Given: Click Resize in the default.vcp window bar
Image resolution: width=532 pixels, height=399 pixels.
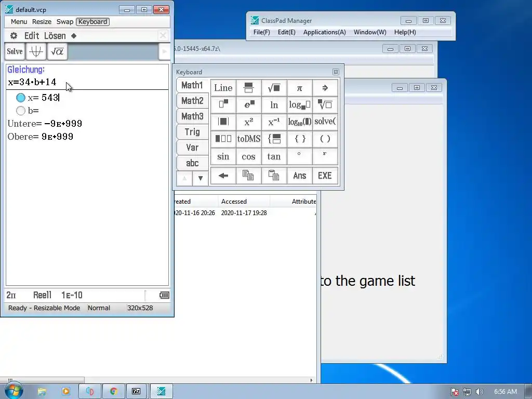Looking at the screenshot, I should (x=42, y=22).
